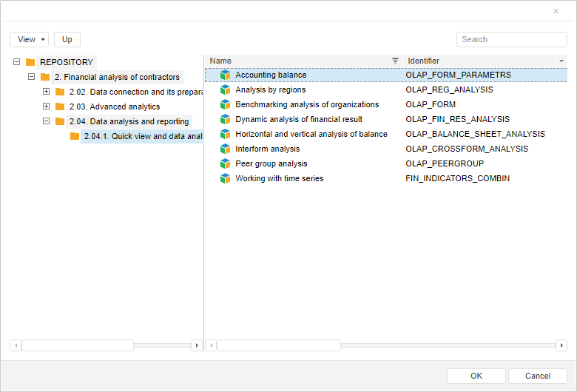Click the filter icon in the Name column header
The image size is (577, 392).
(x=395, y=61)
